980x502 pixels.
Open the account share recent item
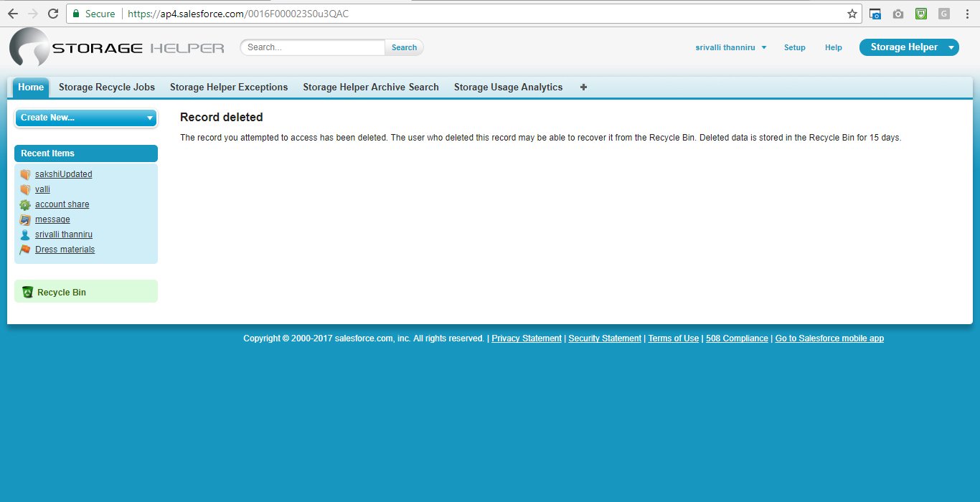tap(62, 204)
